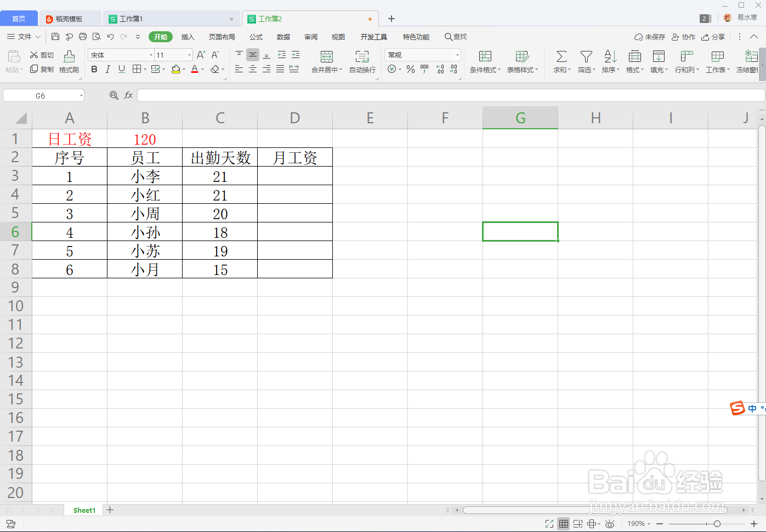Add new worksheet with plus button
Image resolution: width=766 pixels, height=532 pixels.
point(110,510)
